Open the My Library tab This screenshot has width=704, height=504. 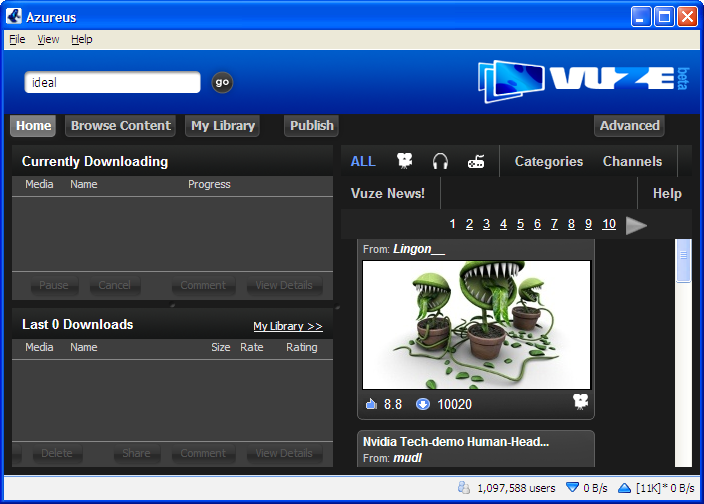(x=223, y=126)
